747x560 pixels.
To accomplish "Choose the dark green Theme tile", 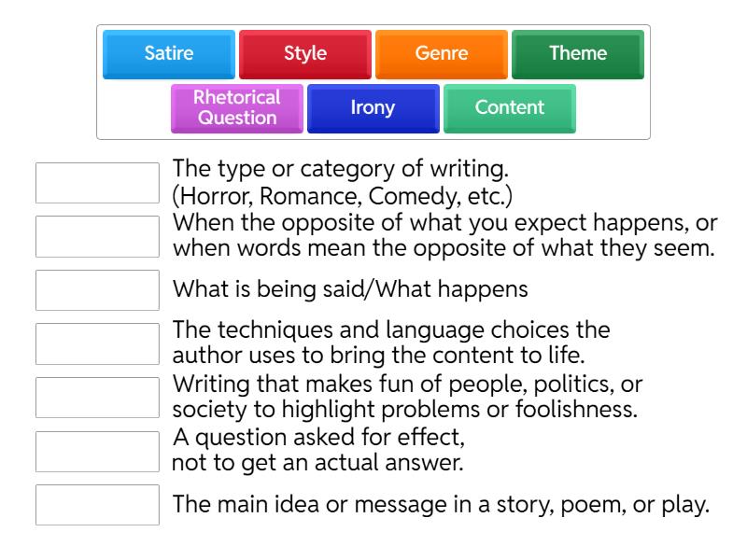I will pyautogui.click(x=577, y=53).
